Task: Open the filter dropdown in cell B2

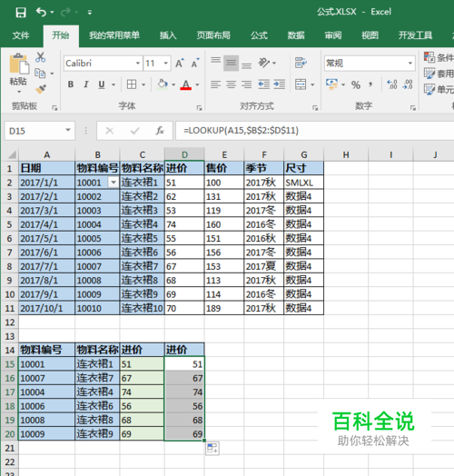Action: pos(113,183)
